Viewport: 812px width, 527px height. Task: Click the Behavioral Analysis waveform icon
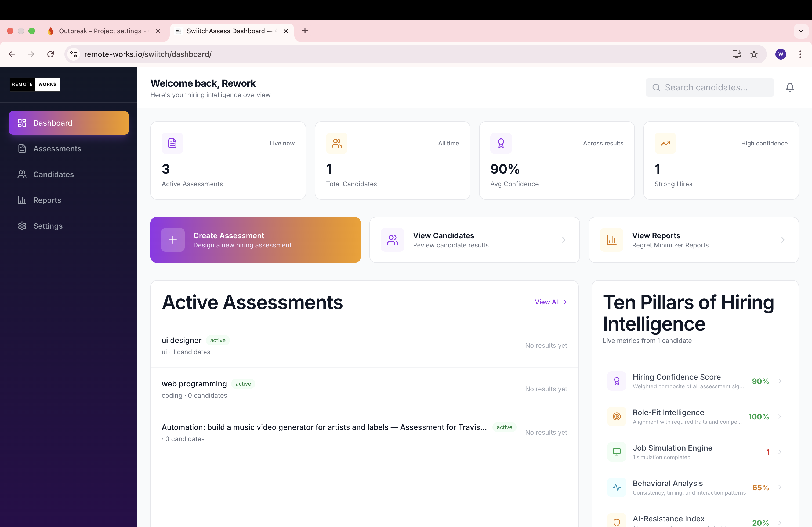pos(617,487)
